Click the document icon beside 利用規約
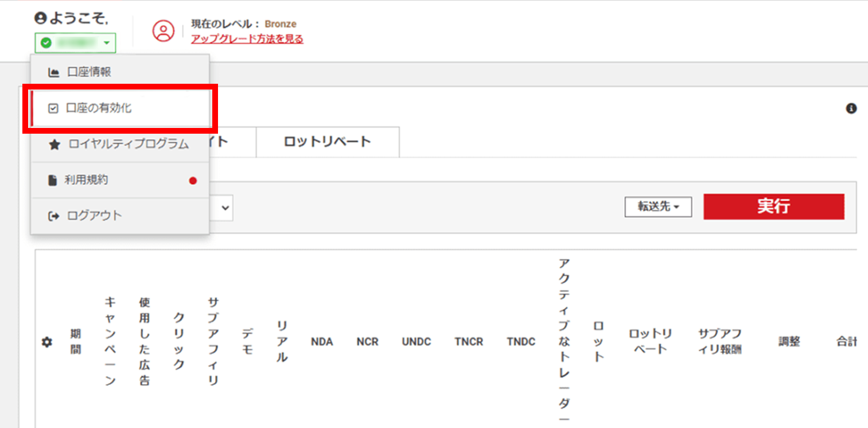 coord(53,180)
